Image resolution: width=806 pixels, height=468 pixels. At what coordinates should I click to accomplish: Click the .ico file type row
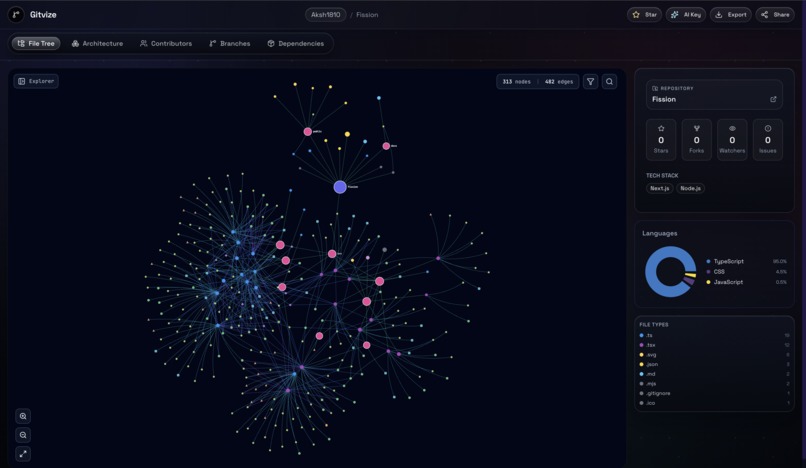point(715,403)
